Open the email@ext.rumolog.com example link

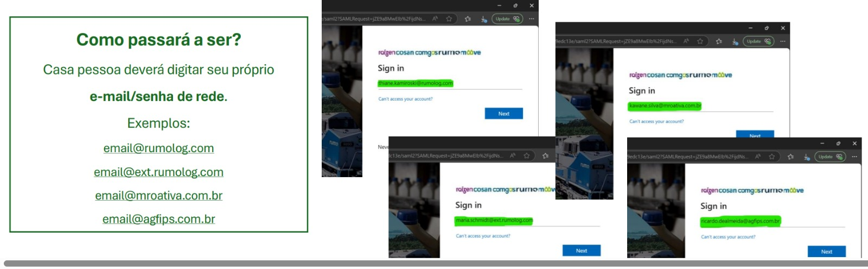tap(158, 172)
